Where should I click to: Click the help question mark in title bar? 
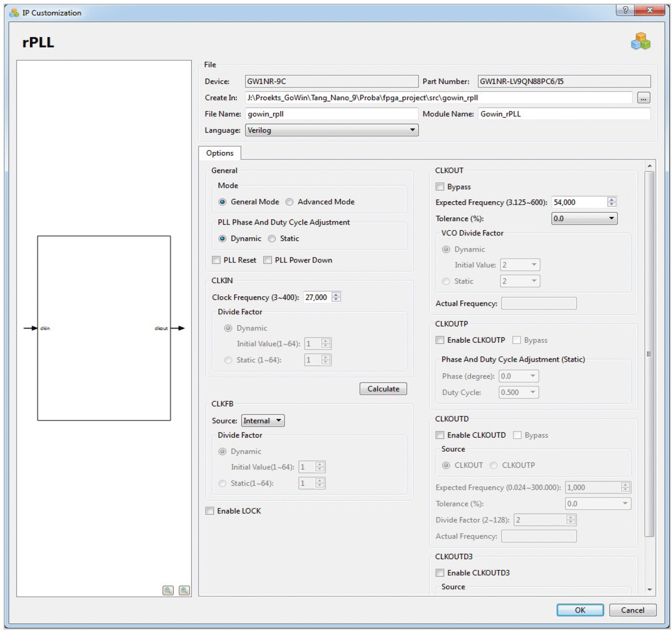(x=625, y=10)
